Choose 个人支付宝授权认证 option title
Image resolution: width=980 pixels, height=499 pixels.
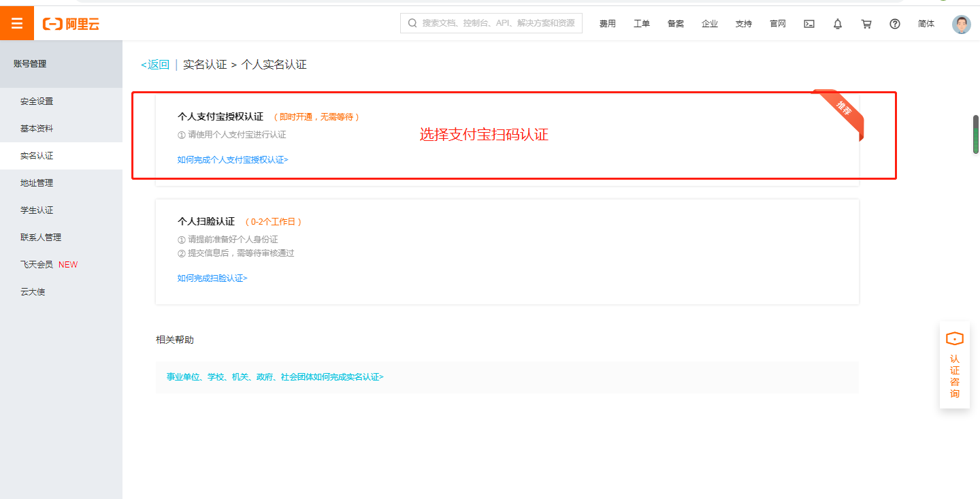220,117
